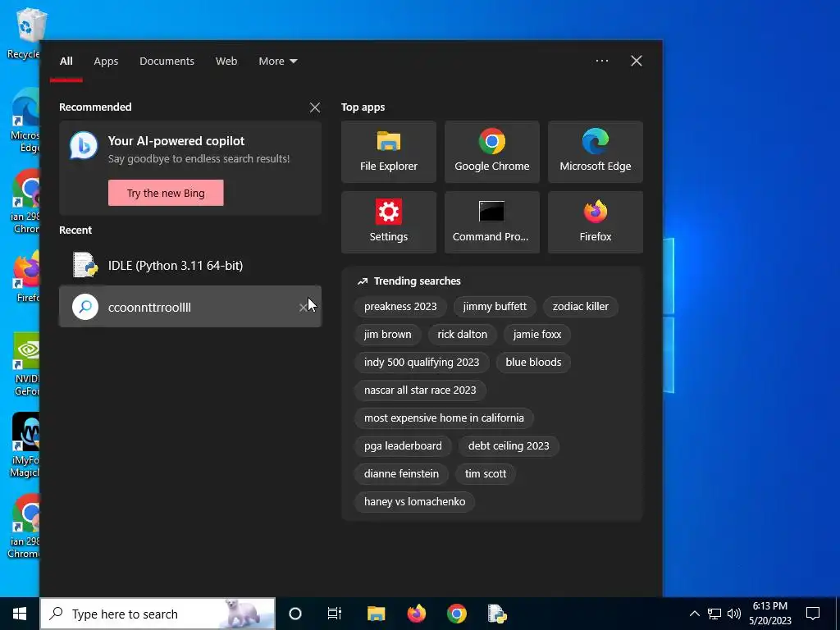Search trending haney vs lomachenko
This screenshot has height=630, width=840.
414,501
